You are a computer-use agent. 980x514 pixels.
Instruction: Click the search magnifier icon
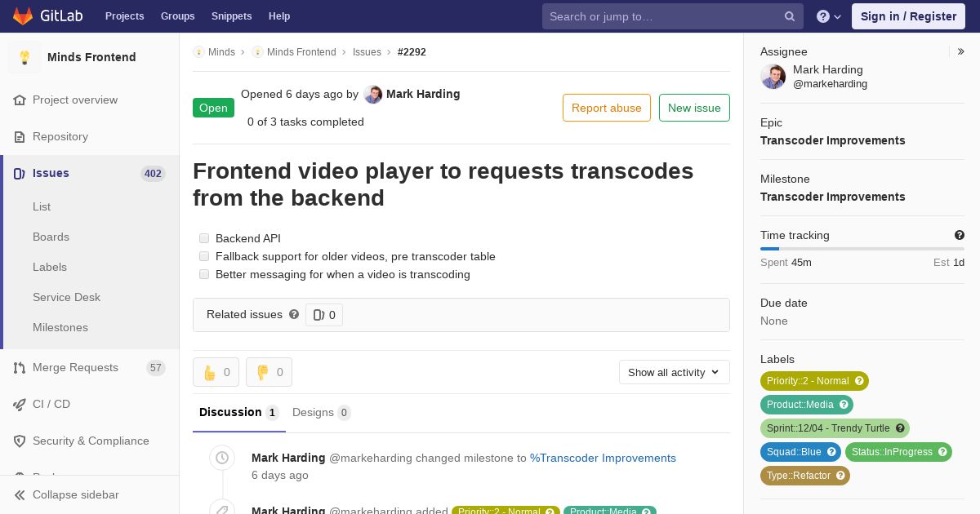pos(790,16)
